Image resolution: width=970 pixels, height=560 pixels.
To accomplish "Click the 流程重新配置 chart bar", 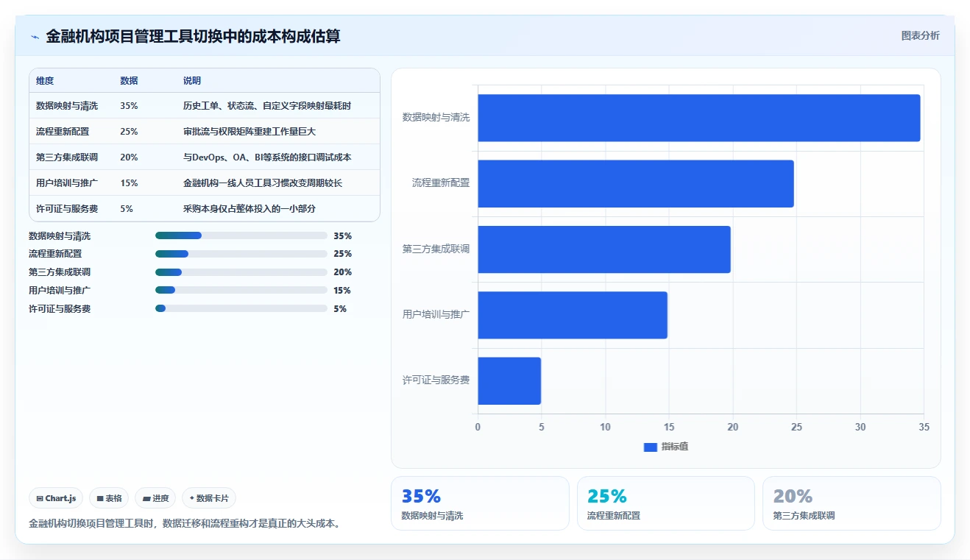I will tap(636, 183).
